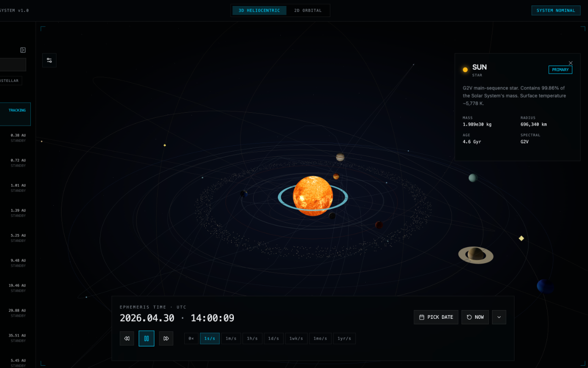Select the 29.88 AU standby row
The image size is (588, 368).
click(x=15, y=313)
